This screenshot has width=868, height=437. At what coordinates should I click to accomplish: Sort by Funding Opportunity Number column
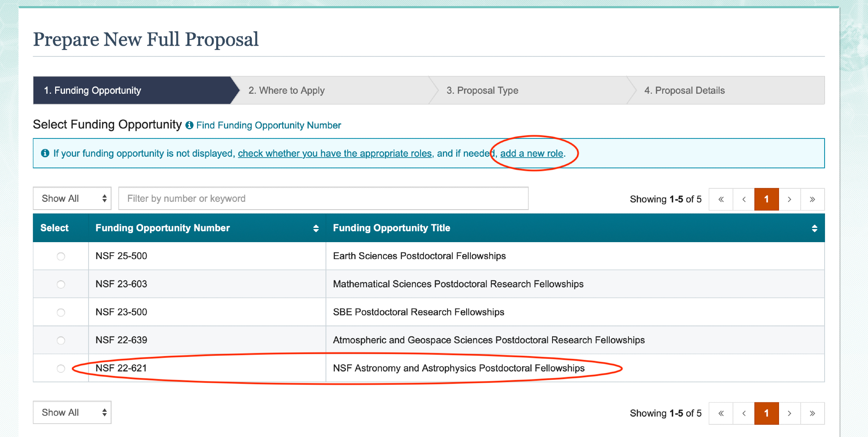point(316,228)
